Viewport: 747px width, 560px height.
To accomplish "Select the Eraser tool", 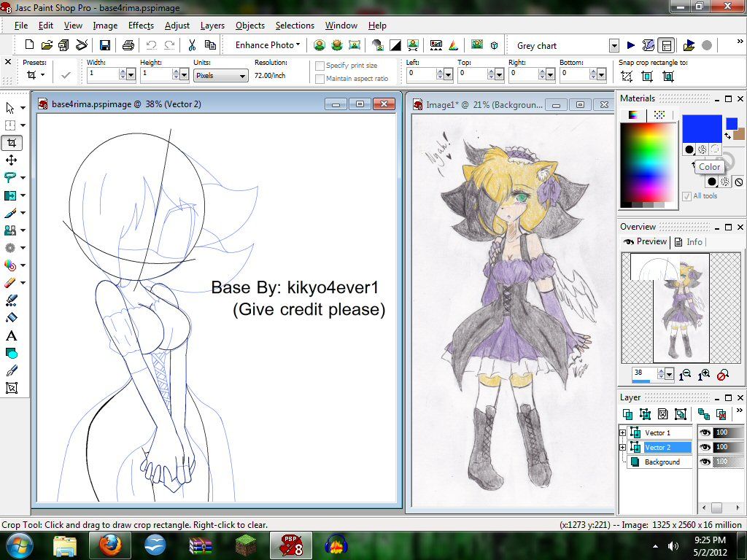I will (x=10, y=283).
